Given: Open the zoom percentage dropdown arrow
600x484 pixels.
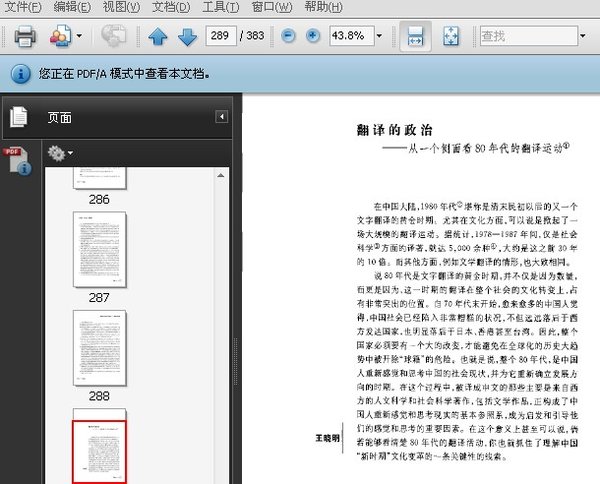Looking at the screenshot, I should [x=380, y=36].
